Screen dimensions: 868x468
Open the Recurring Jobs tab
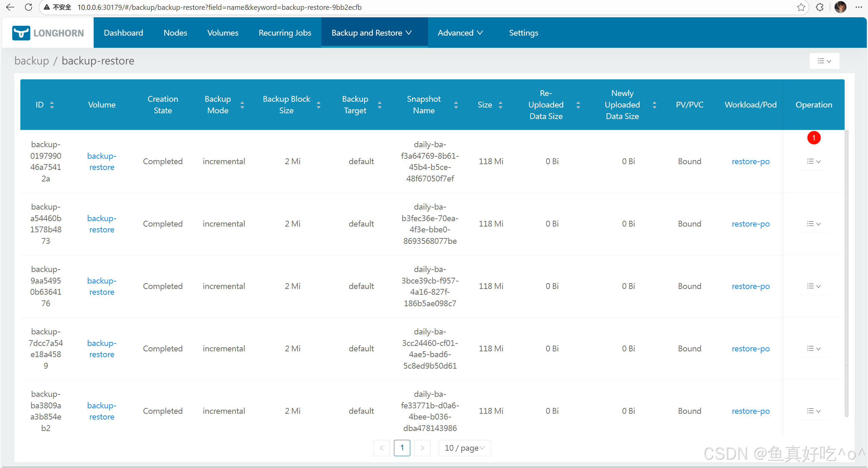click(285, 33)
